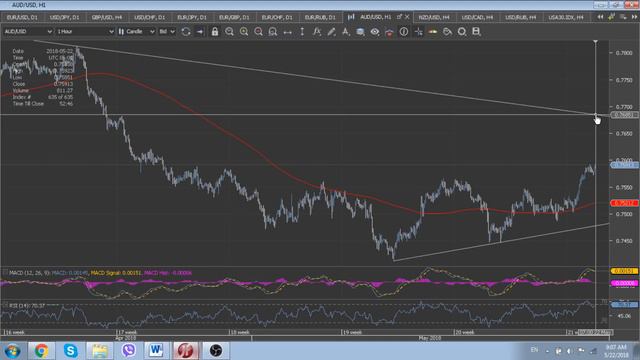
Task: Open Skype from the taskbar
Action: click(x=70, y=351)
